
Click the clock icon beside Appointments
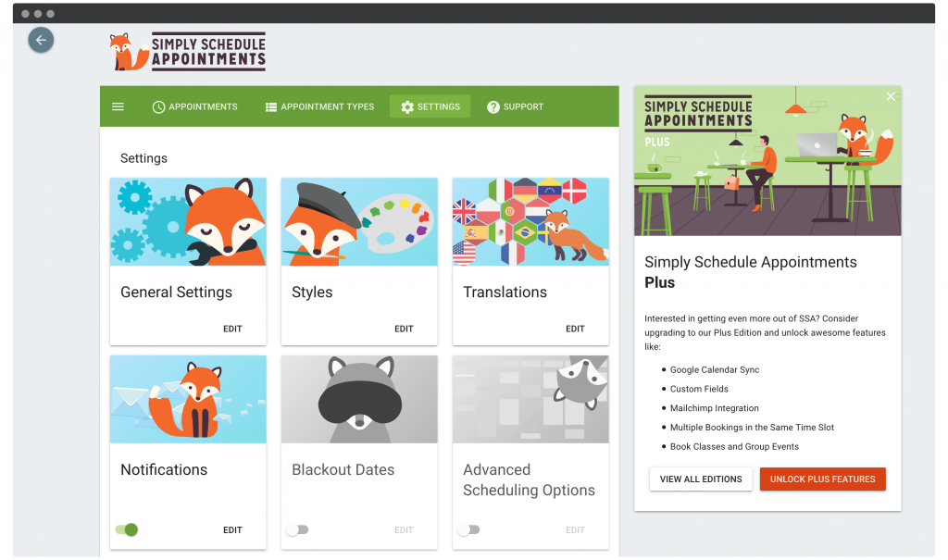tap(158, 107)
